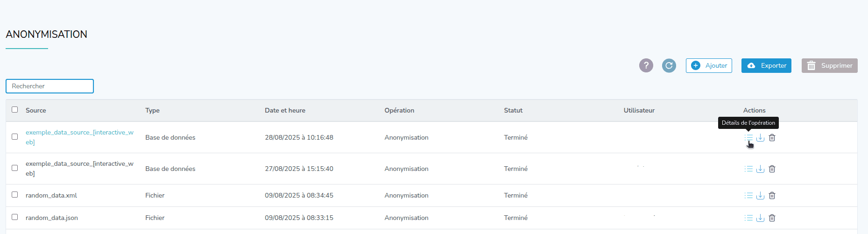
Task: Open operation details for random_data.xml
Action: (748, 196)
